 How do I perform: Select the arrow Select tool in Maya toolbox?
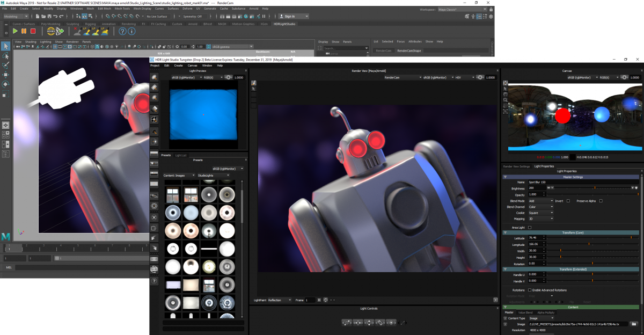click(5, 46)
